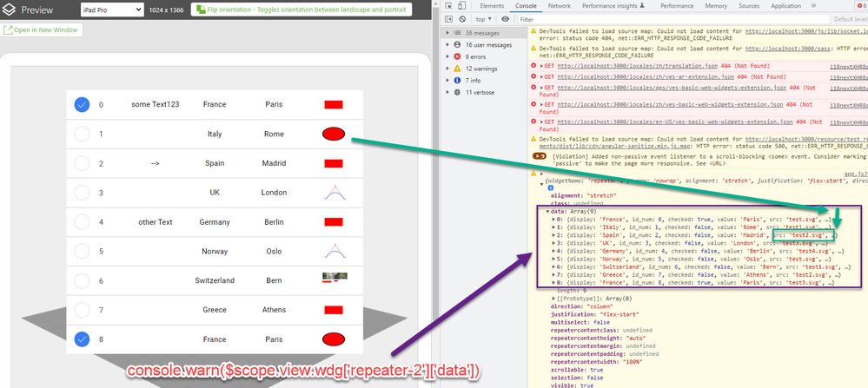Toggle the console sidebar panel icon
Image resolution: width=868 pixels, height=388 pixels.
448,19
